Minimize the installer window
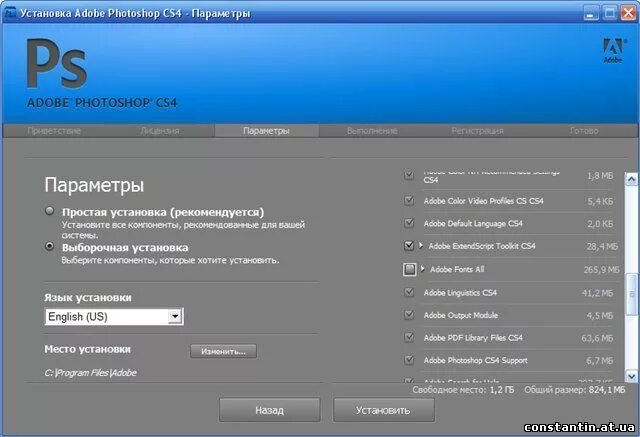 591,13
